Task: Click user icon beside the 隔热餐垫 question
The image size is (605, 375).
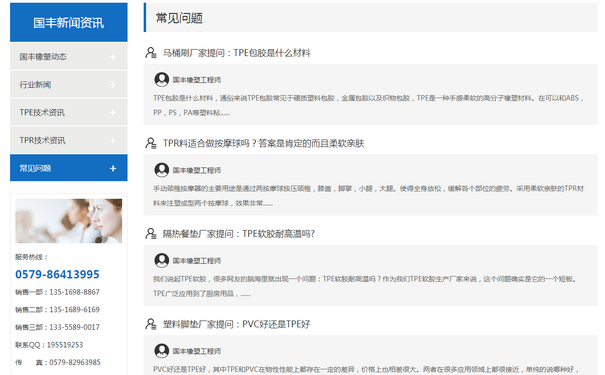Action: pos(150,233)
